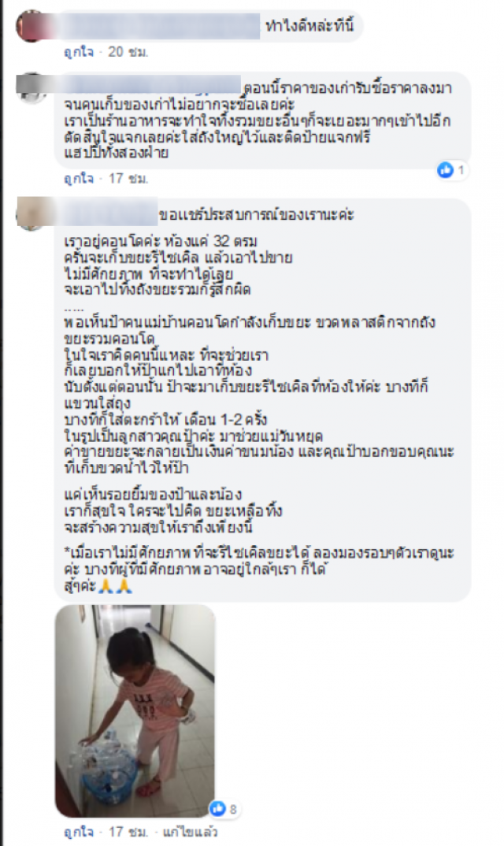Open the 17 ชม. timestamp on second comment
504x846 pixels.
tap(128, 178)
